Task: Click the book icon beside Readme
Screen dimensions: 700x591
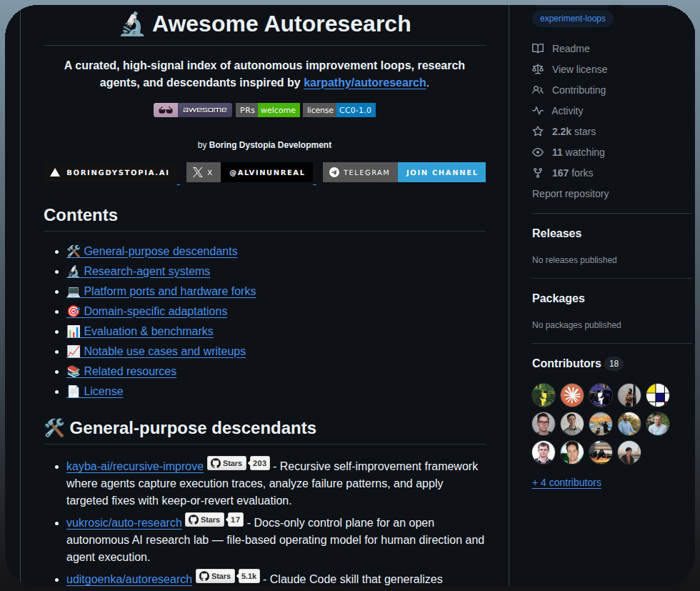Action: coord(538,49)
